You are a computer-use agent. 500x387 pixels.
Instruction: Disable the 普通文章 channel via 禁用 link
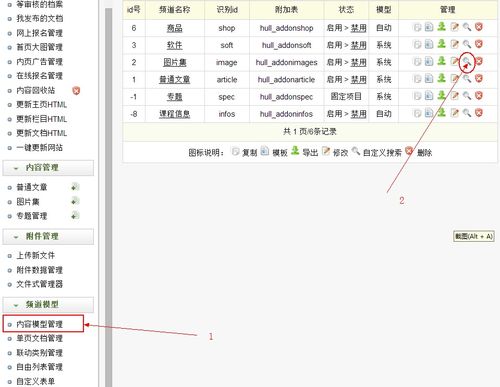[359, 80]
